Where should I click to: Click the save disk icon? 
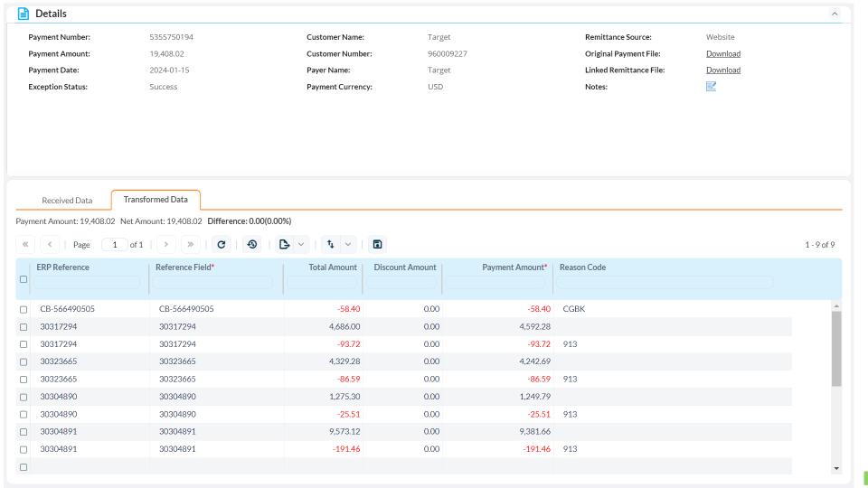click(378, 245)
